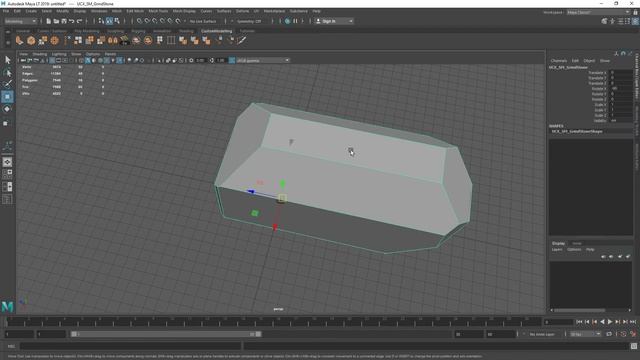Click the four-pane layout icon in left sidebar

[7, 174]
